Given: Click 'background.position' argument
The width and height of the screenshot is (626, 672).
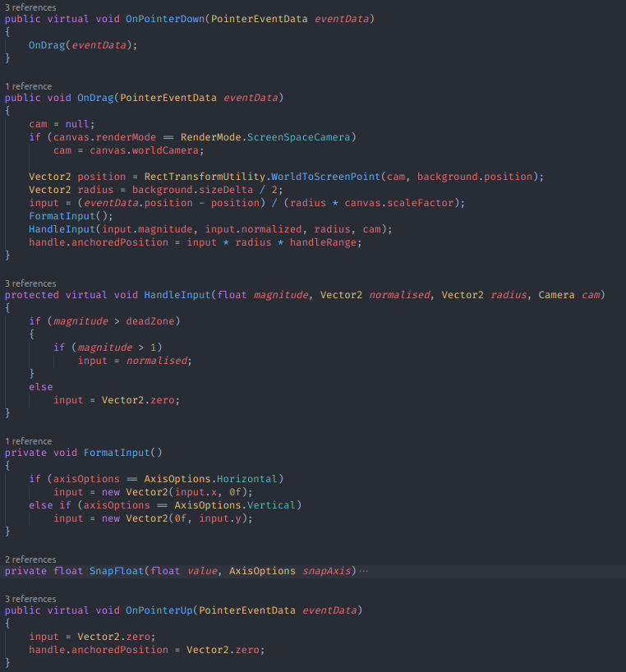Looking at the screenshot, I should tap(475, 177).
